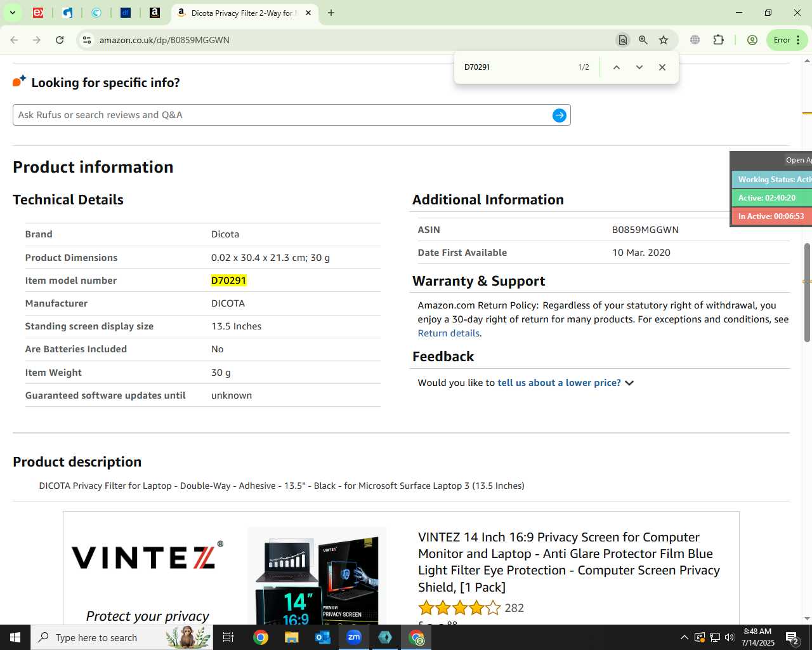Open the taskbar clock showing 8:48 AM
The height and width of the screenshot is (650, 812).
[x=757, y=637]
